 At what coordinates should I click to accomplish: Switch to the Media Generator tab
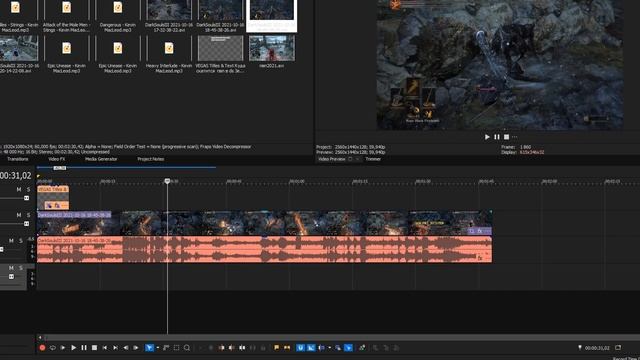click(101, 159)
